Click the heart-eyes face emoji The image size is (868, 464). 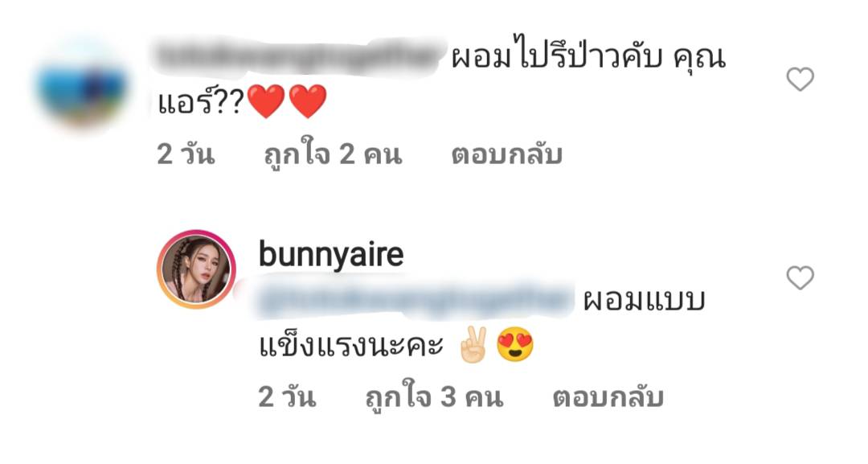pyautogui.click(x=515, y=344)
